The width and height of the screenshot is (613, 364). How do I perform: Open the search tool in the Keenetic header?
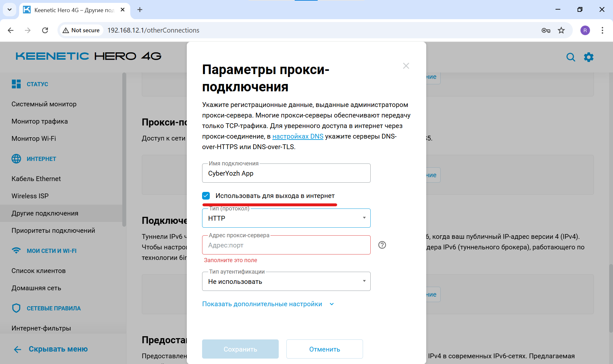(571, 57)
